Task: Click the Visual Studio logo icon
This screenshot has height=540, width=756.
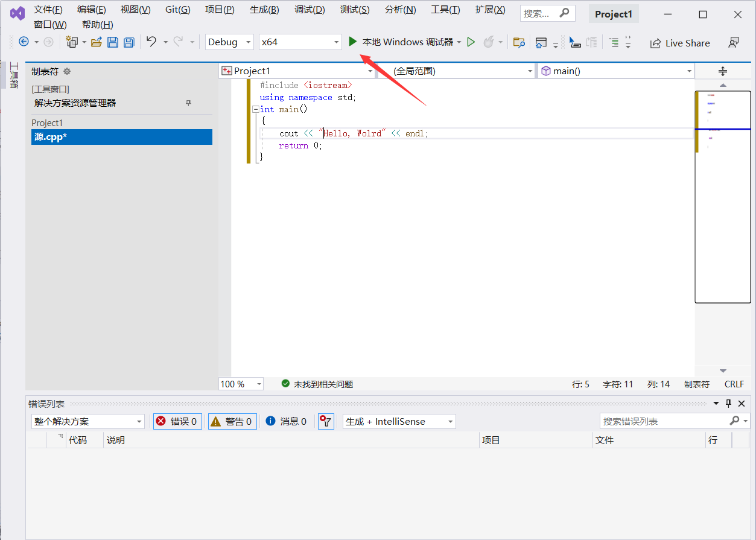Action: click(17, 13)
